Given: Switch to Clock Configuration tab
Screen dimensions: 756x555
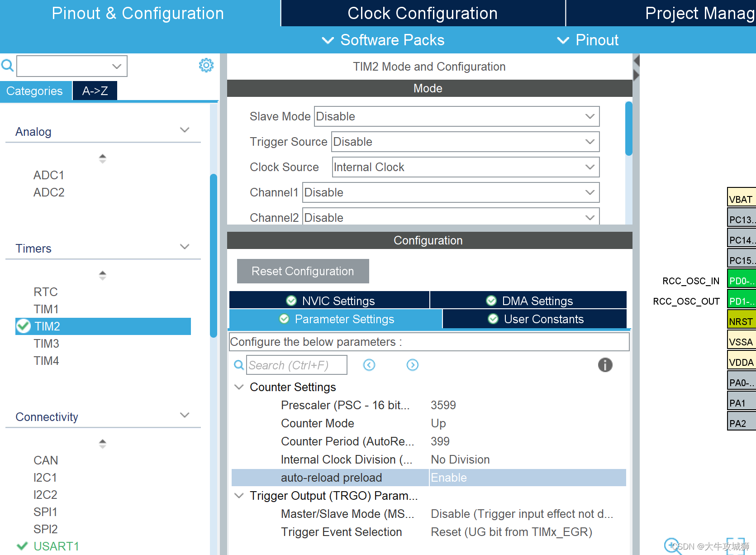Looking at the screenshot, I should [x=423, y=13].
